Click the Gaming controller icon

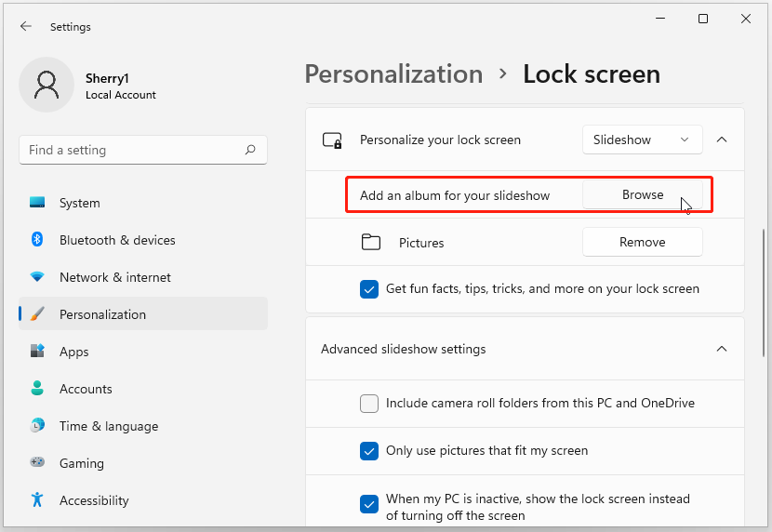[x=37, y=463]
